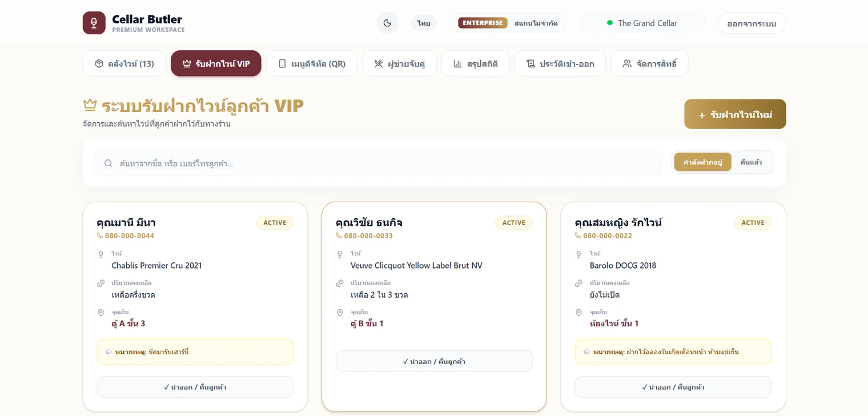Click the wine glass icon next to Veuve Clicquot
Image resolution: width=868 pixels, height=416 pixels.
[x=340, y=254]
